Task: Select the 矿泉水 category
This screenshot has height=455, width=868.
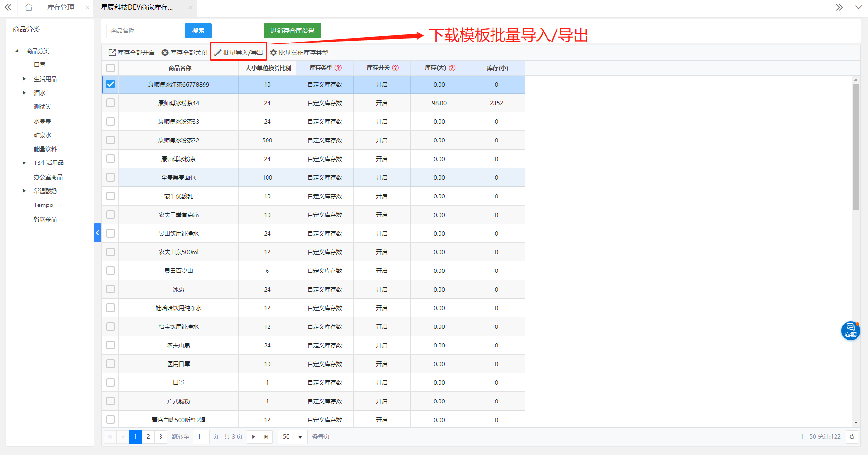Action: [x=43, y=135]
